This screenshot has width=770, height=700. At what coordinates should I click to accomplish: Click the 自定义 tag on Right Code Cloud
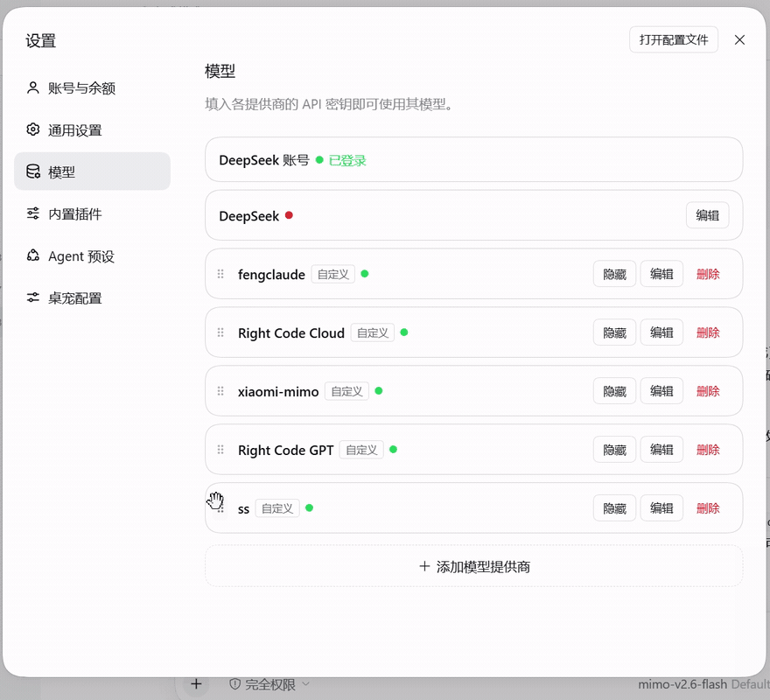(373, 332)
